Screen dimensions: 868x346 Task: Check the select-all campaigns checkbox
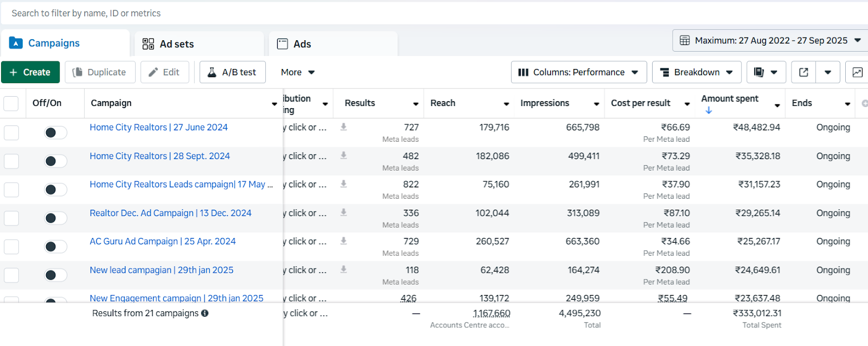[11, 103]
